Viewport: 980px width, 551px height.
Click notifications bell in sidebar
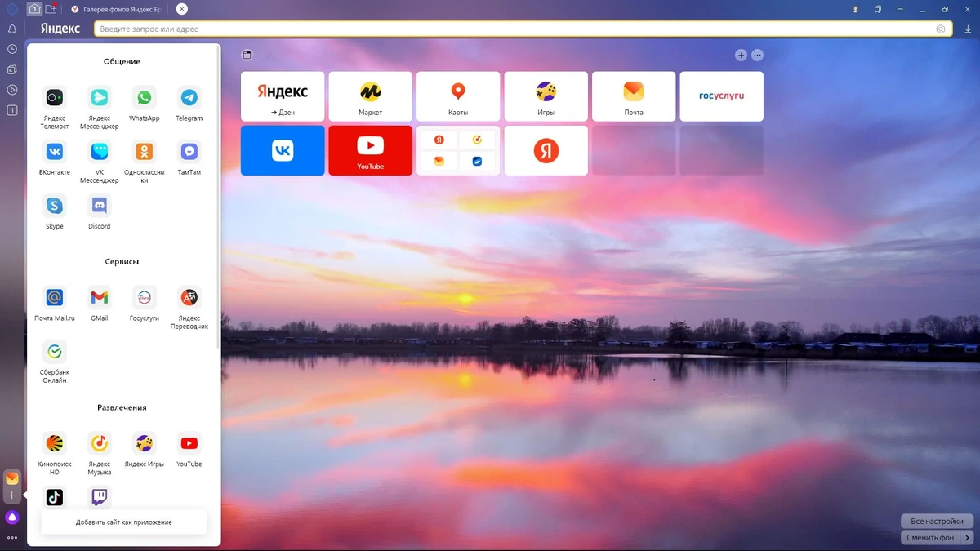12,29
